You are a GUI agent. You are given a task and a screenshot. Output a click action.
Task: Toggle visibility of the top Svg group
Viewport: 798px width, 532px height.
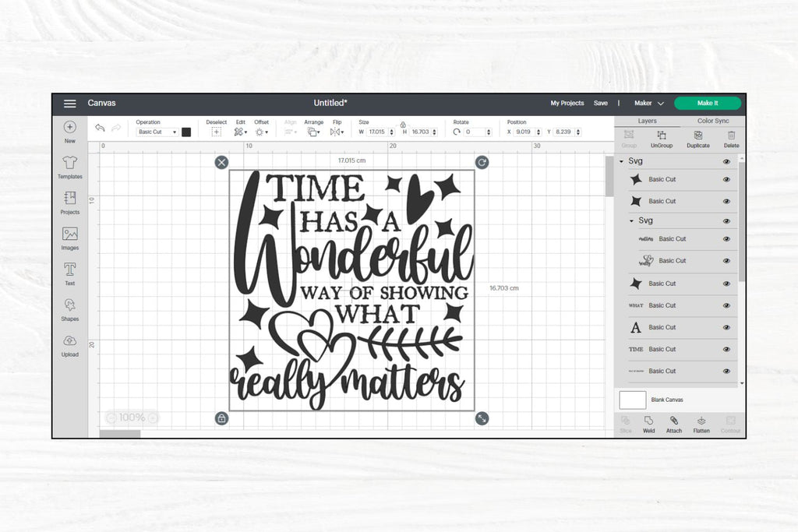click(726, 160)
